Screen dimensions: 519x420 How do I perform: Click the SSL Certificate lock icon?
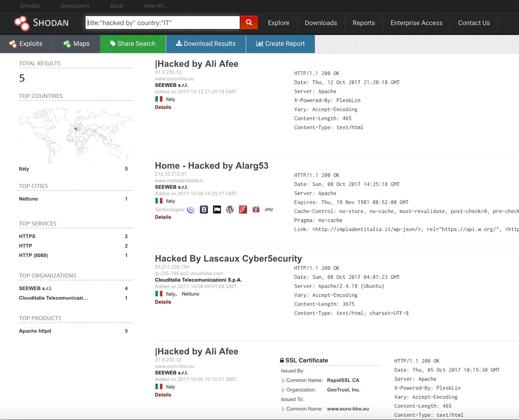pos(282,360)
